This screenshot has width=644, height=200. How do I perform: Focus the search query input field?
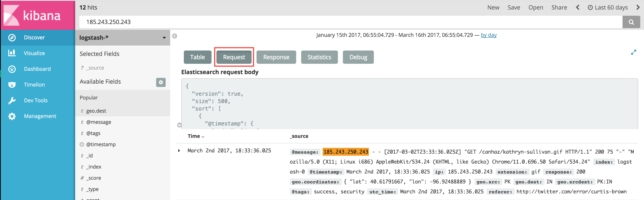pos(351,22)
